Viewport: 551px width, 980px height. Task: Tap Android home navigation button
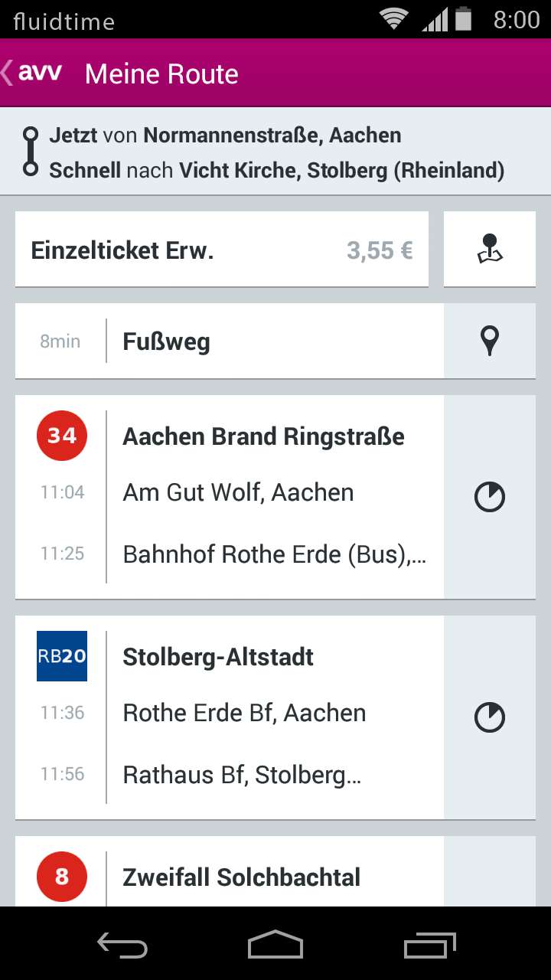click(x=275, y=944)
